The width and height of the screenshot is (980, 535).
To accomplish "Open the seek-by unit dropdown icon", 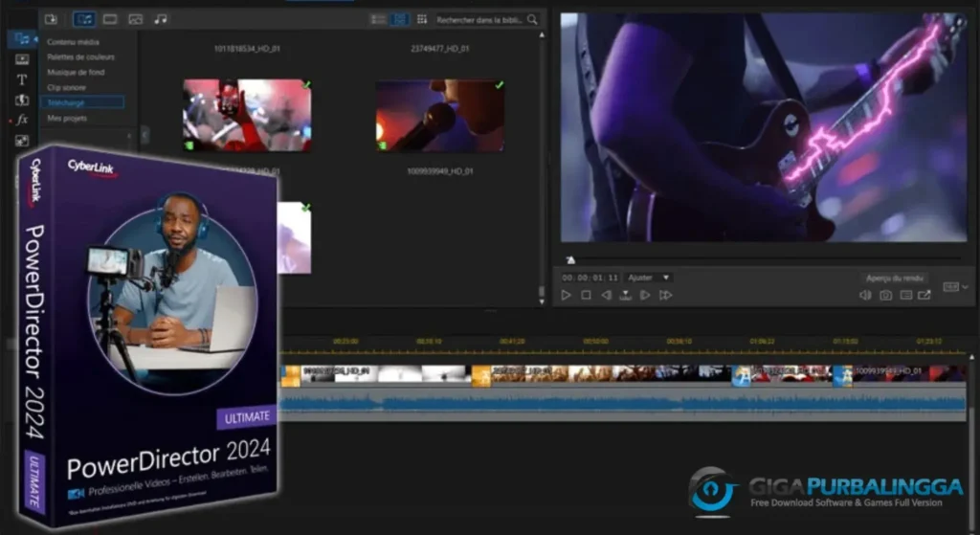I will coord(625,295).
